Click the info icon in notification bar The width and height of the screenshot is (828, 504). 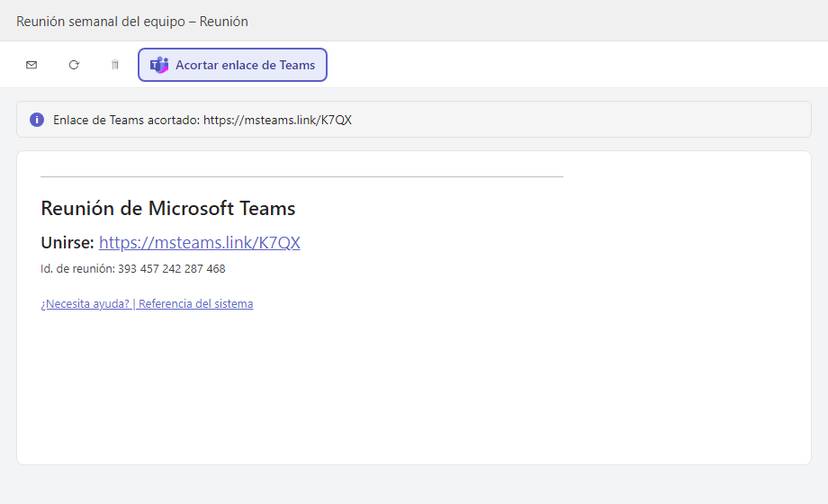coord(37,120)
